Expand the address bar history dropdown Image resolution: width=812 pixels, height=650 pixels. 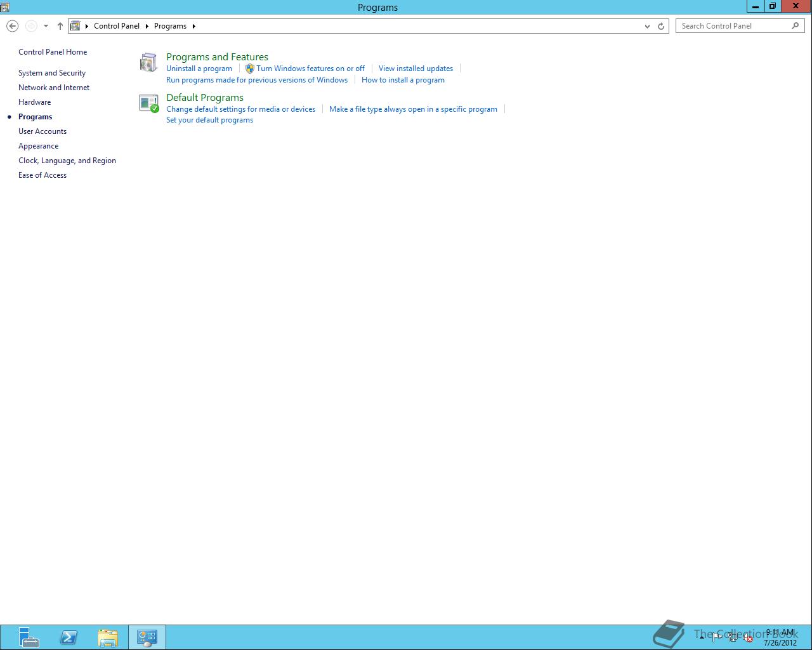(647, 26)
